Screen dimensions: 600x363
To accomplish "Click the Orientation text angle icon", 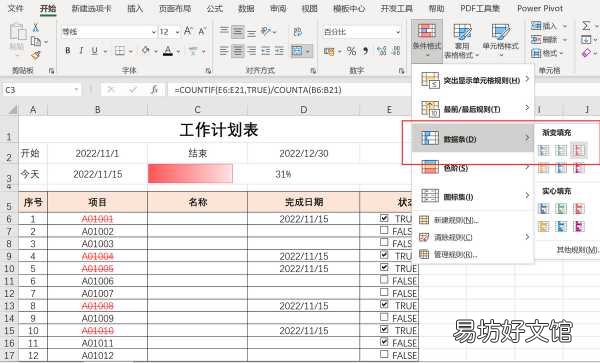I will [x=266, y=31].
